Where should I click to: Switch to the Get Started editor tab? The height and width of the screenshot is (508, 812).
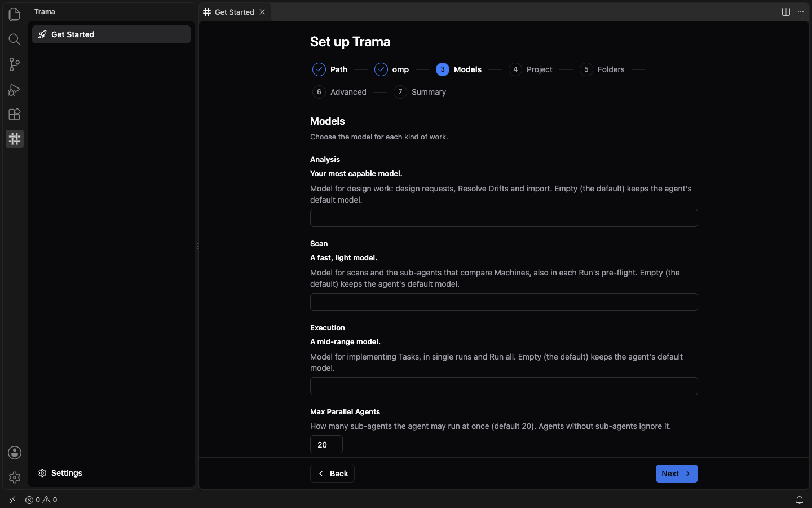pos(235,12)
